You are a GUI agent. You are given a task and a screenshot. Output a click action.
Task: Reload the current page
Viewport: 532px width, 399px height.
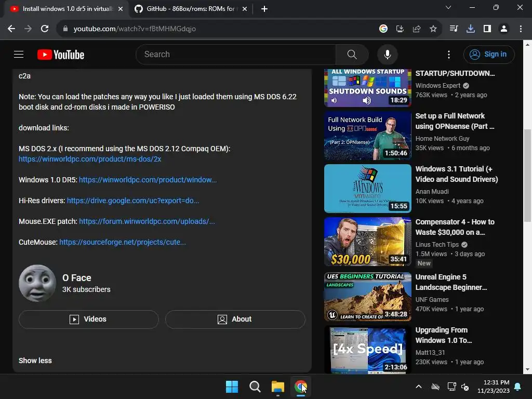(x=45, y=29)
